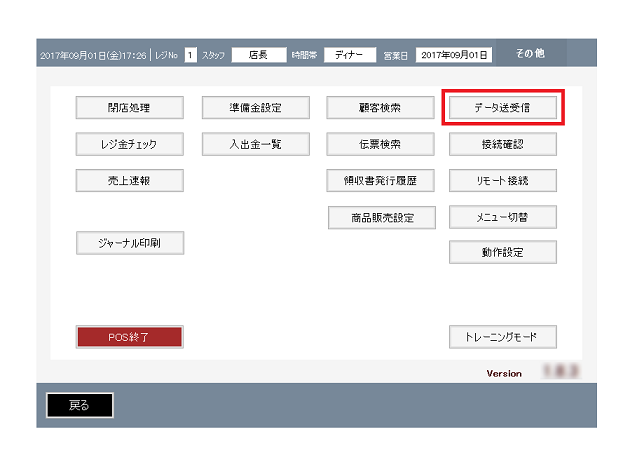The image size is (644, 474).
Task: Open 売上速報 sales report
Action: [x=129, y=180]
